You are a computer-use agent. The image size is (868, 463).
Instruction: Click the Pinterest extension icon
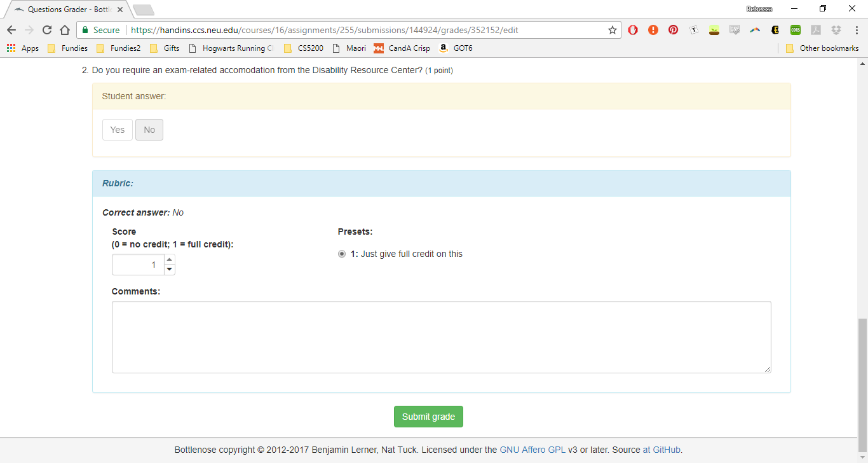[673, 30]
